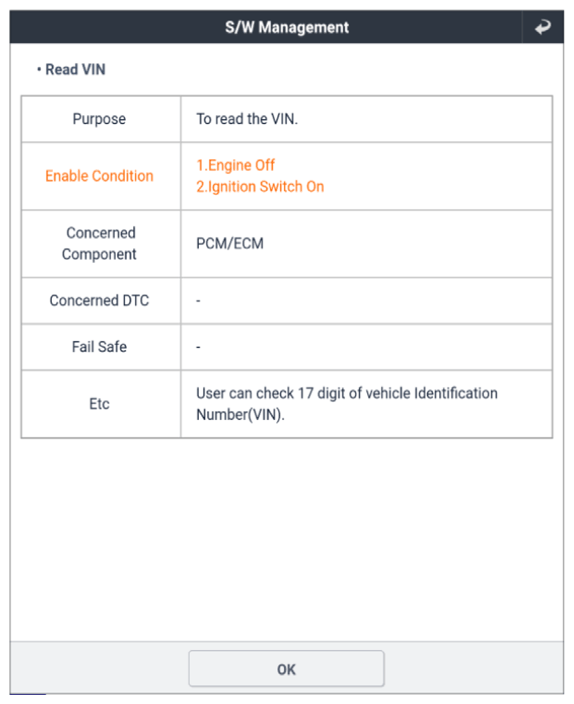
Task: Click the Fail Safe dash value
Action: coord(198,347)
